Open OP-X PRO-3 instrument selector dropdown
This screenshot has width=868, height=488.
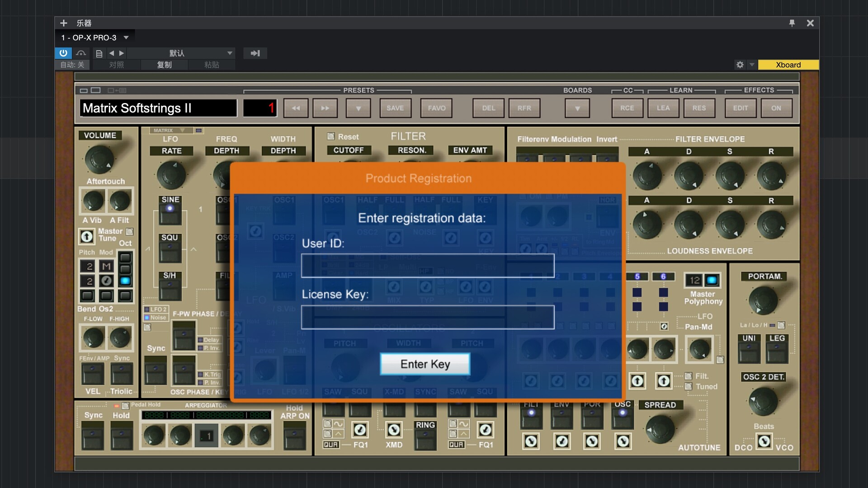[126, 38]
